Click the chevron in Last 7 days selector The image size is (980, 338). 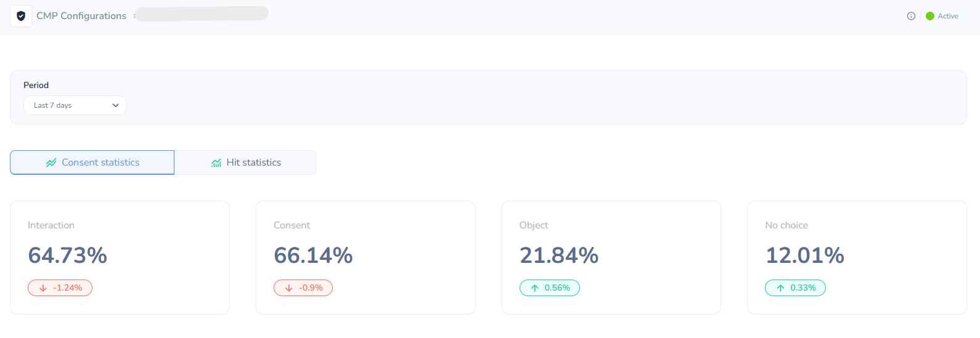(x=115, y=105)
